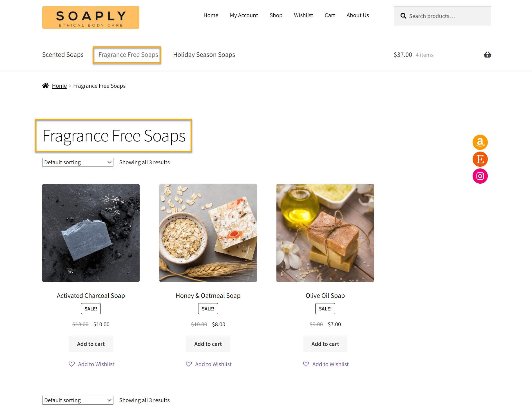Click heart icon for Honey & Oatmeal Soap
The width and height of the screenshot is (532, 419).
(189, 364)
